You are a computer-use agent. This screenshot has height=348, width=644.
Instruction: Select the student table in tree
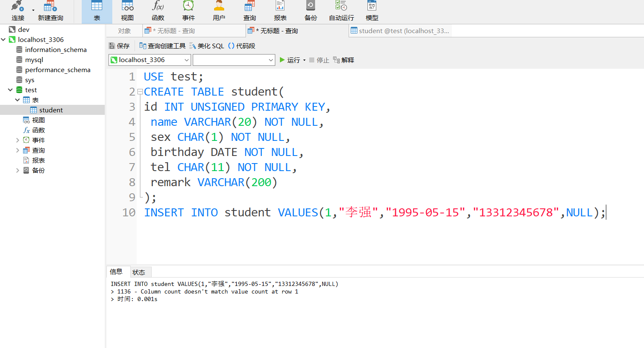coord(51,110)
